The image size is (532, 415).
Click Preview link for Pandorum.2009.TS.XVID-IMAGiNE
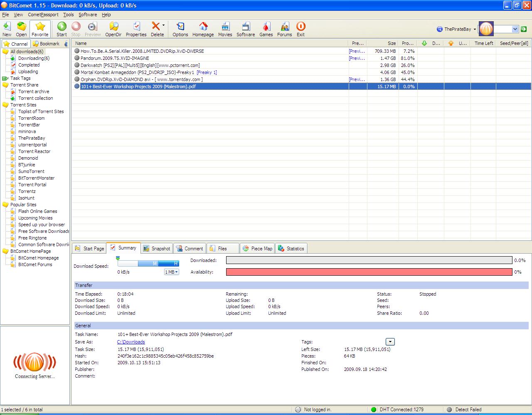pos(357,58)
